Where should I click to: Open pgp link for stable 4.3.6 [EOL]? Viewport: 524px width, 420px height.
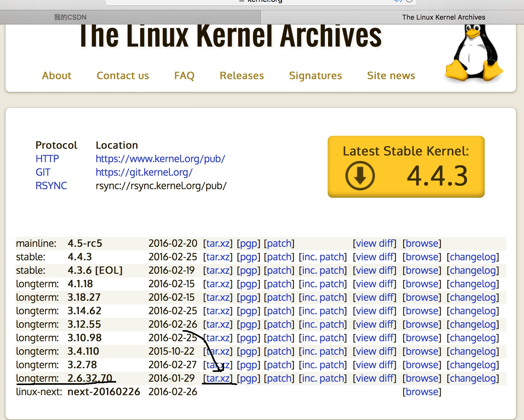click(249, 270)
